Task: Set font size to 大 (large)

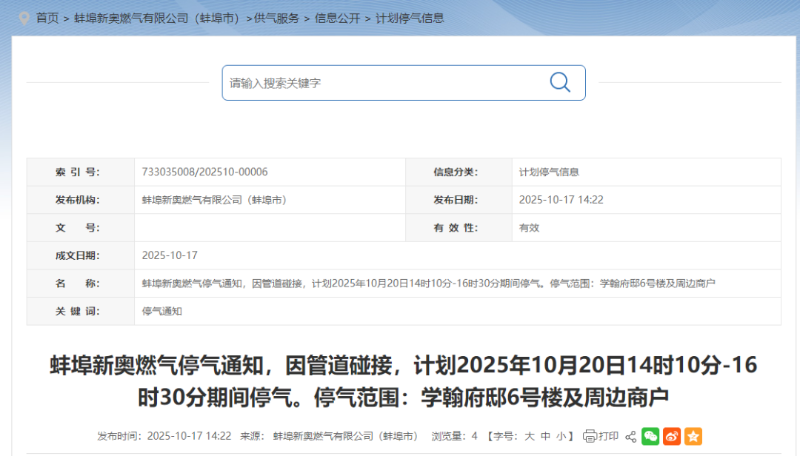Action: 528,436
